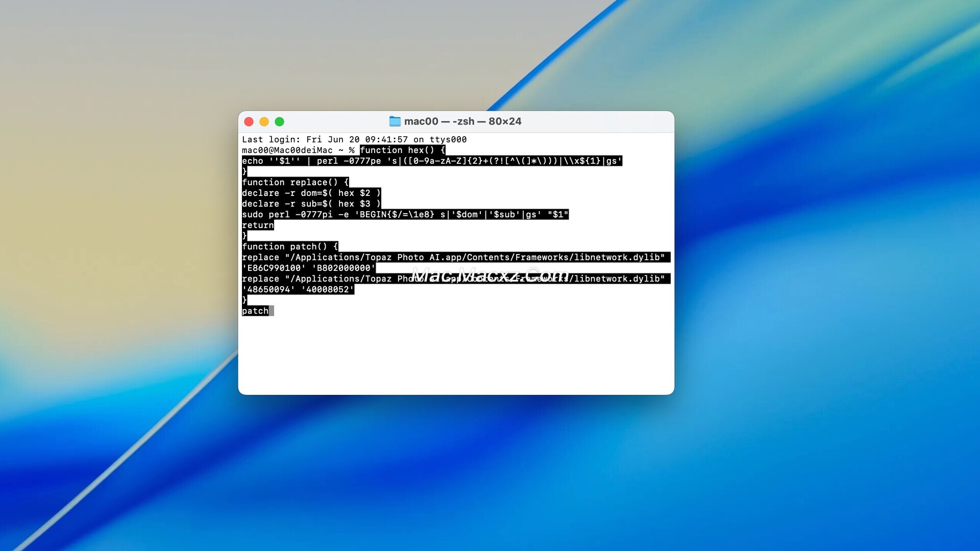Close the Terminal window with red button

pos(249,121)
